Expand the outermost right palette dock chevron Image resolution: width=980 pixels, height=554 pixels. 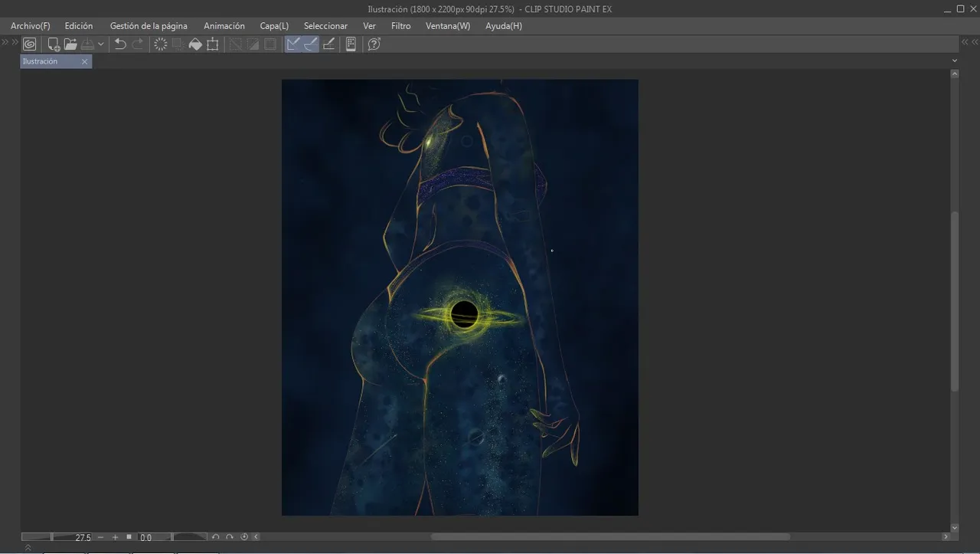tap(975, 42)
